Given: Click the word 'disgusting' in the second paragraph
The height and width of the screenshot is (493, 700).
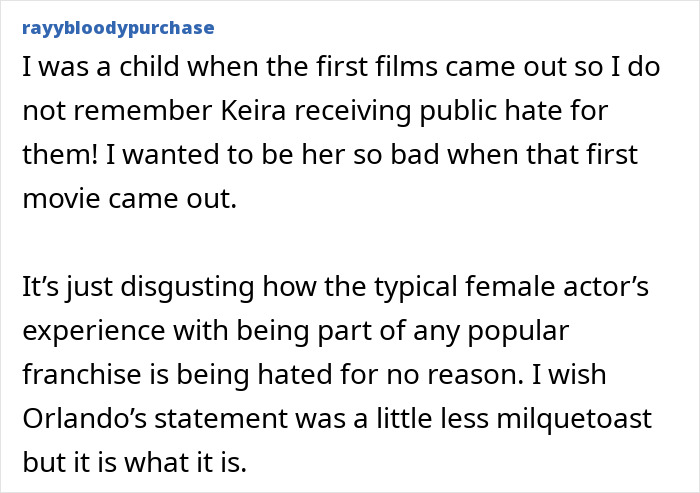Looking at the screenshot, I should point(187,287).
